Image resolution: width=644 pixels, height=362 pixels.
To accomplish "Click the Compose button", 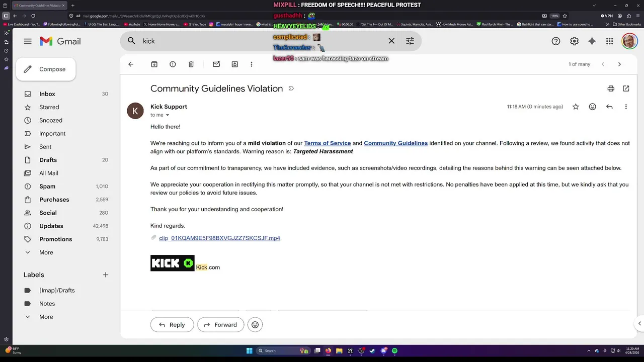I will tap(46, 69).
